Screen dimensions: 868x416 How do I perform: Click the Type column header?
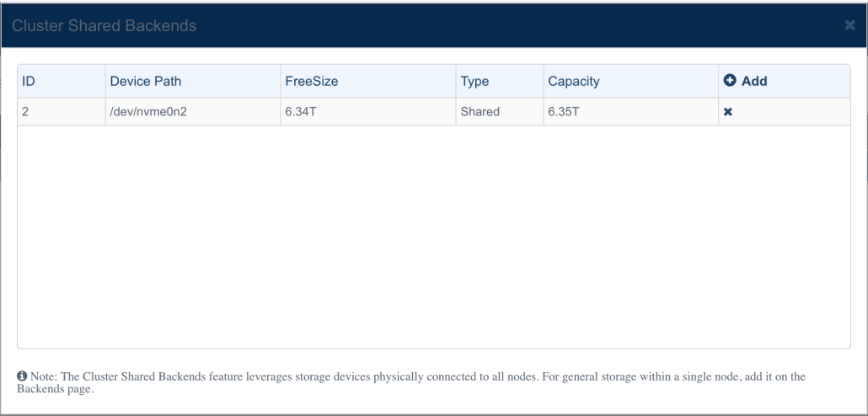click(x=500, y=82)
